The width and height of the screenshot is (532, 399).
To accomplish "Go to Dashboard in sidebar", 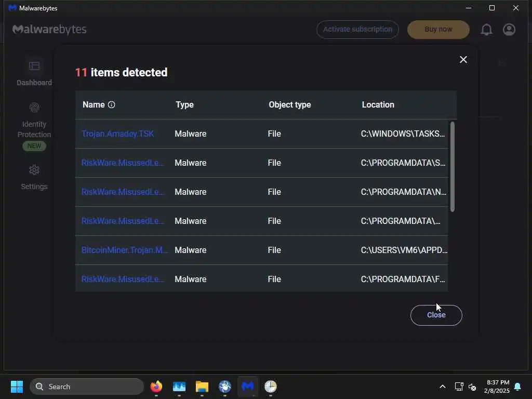I will click(34, 72).
